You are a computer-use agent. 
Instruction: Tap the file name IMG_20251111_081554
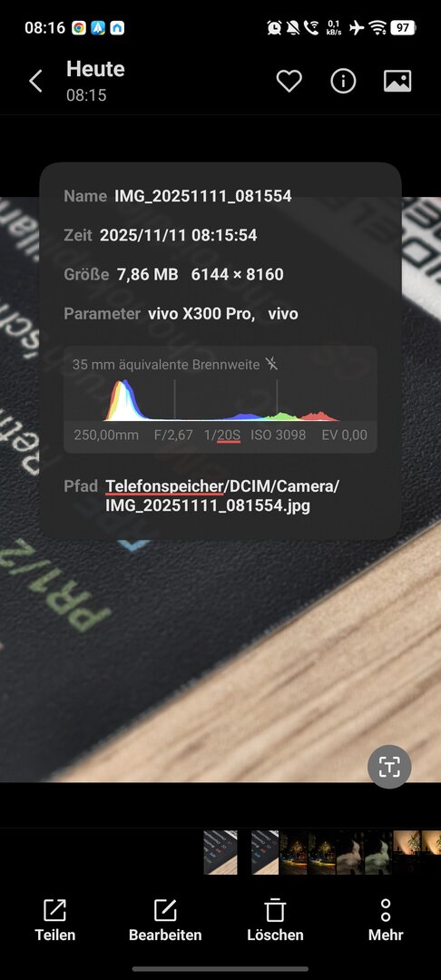pos(203,196)
